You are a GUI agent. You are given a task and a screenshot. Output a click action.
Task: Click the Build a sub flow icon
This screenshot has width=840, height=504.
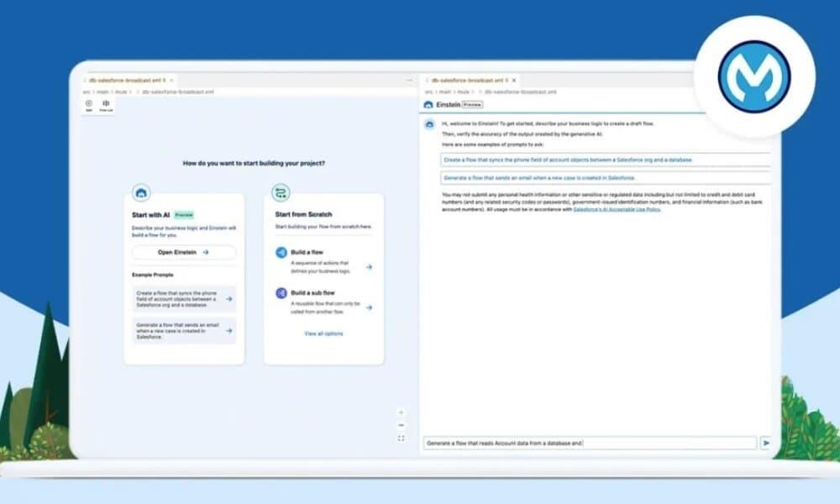pos(281,293)
